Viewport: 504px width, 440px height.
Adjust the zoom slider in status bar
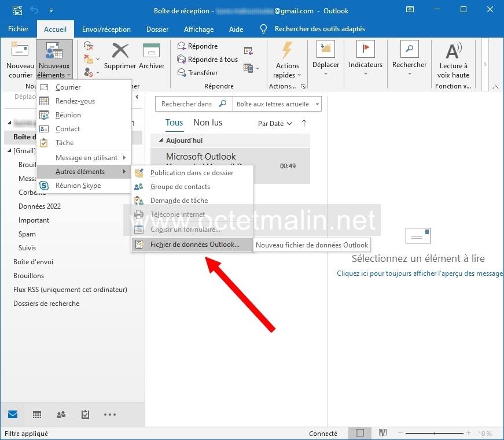click(434, 434)
